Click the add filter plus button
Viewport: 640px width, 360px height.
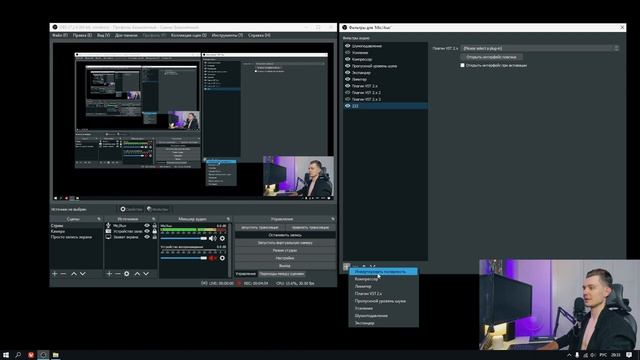tap(347, 267)
